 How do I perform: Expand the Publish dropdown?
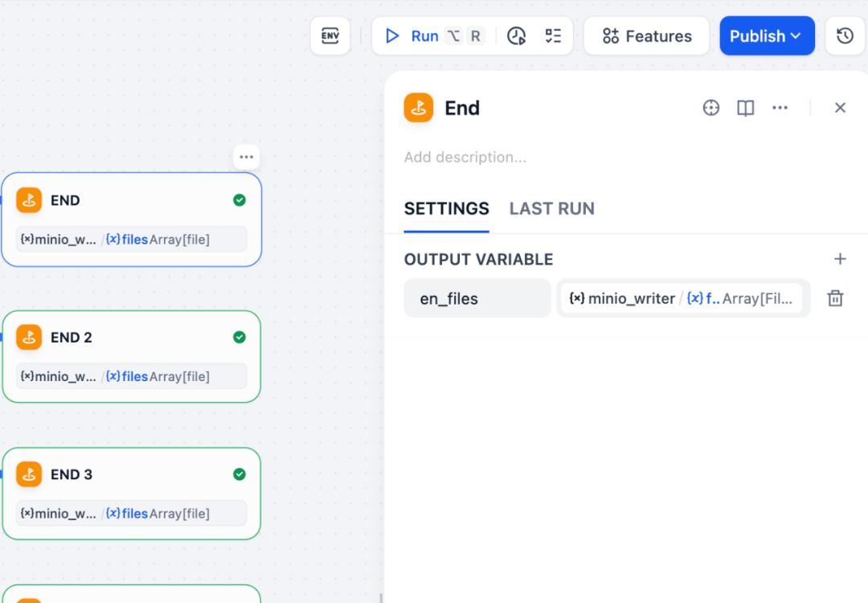coord(767,35)
